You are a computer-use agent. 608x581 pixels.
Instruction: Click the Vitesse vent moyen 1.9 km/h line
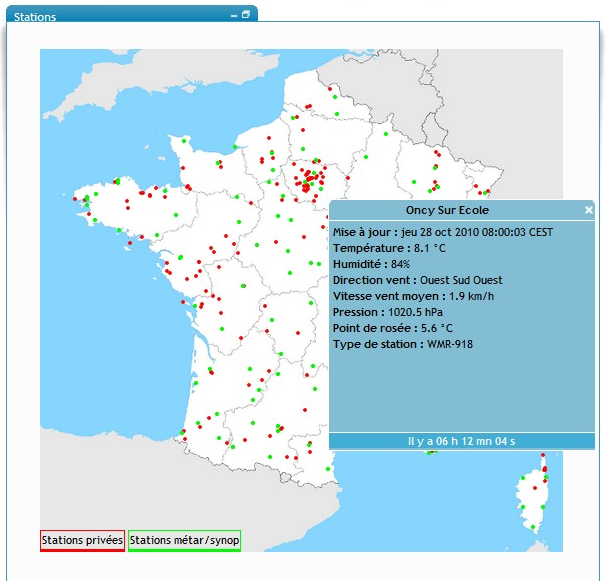(413, 296)
